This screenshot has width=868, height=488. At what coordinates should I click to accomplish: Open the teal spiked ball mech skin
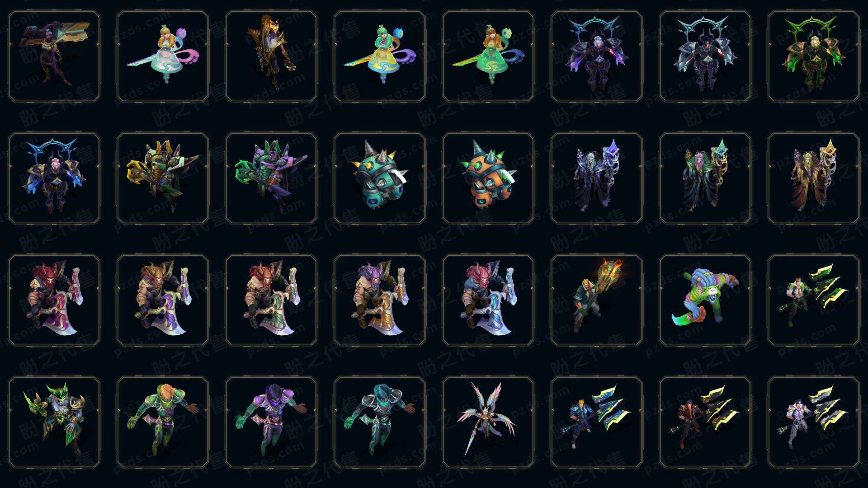(x=380, y=178)
